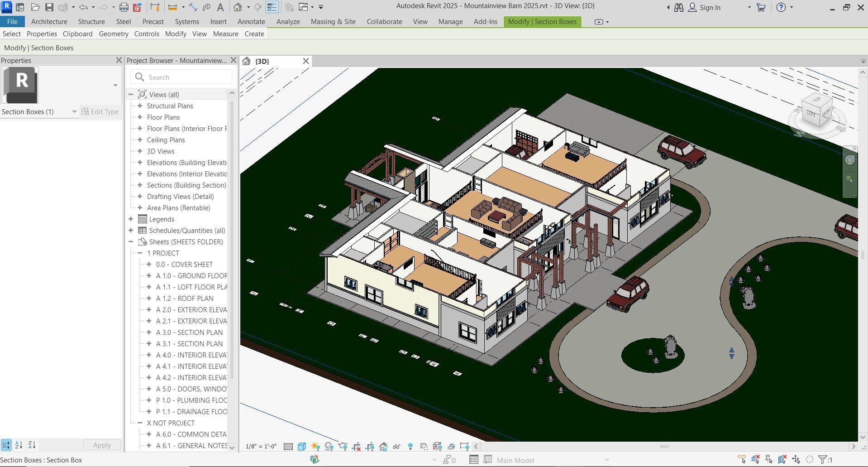Open the Geometry ribbon panel
The image size is (868, 467).
click(114, 34)
